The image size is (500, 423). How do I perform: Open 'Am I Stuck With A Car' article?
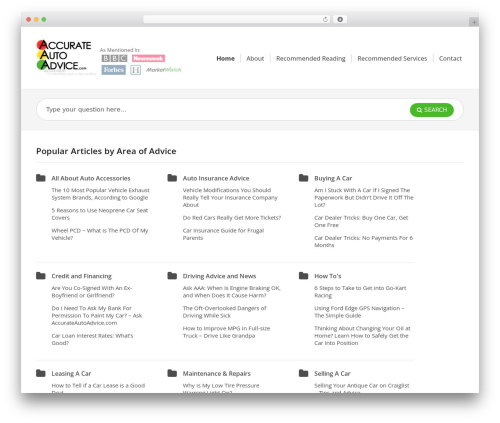coord(364,197)
